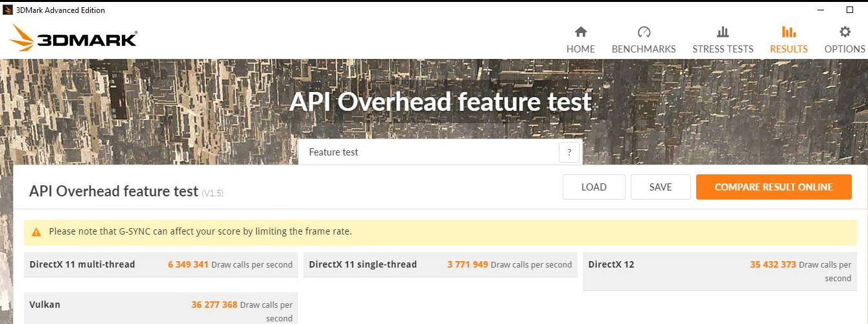This screenshot has height=324, width=868.
Task: Click the score 6 349 341
Action: point(188,264)
